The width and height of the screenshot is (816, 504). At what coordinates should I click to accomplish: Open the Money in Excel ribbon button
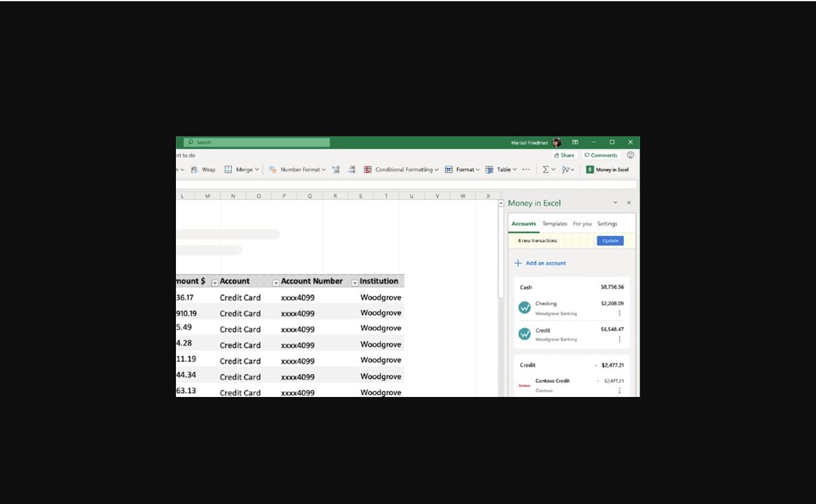[608, 169]
